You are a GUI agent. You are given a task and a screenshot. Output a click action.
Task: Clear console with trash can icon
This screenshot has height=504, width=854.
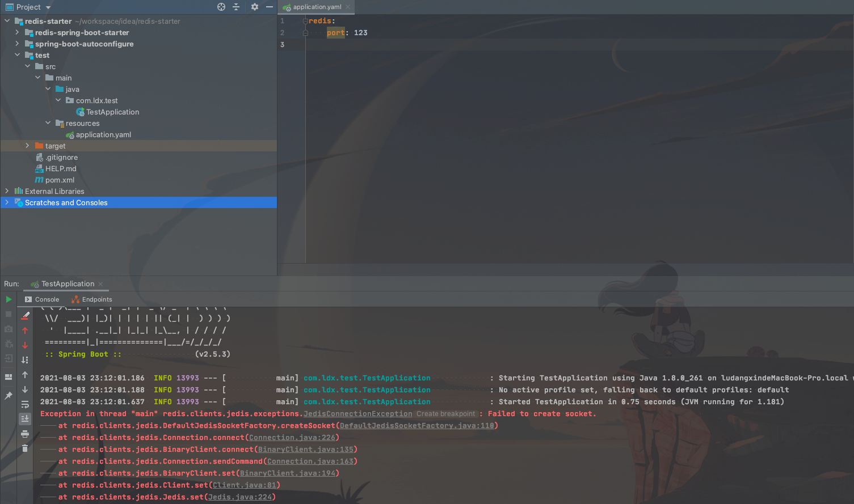(x=25, y=448)
